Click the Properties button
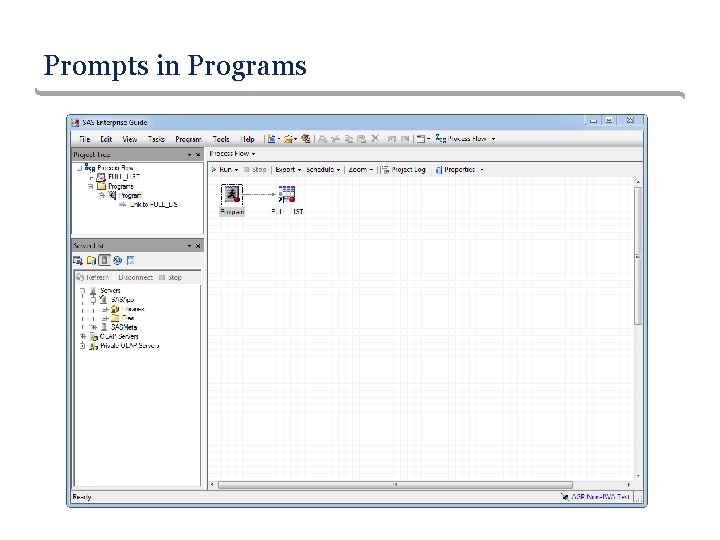The height and width of the screenshot is (540, 720). 455,169
